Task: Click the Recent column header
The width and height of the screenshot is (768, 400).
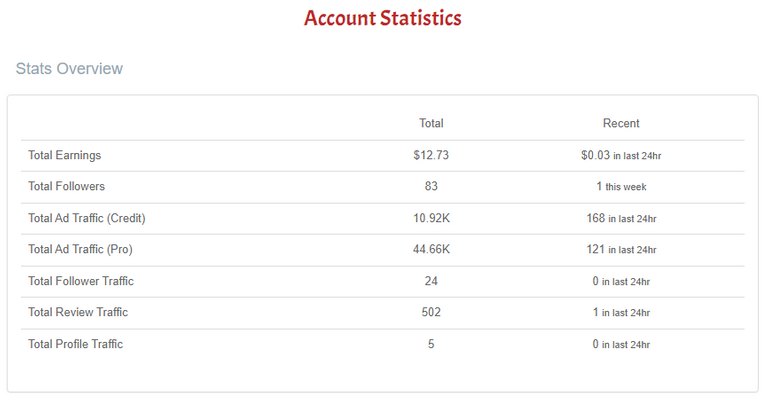Action: (621, 123)
